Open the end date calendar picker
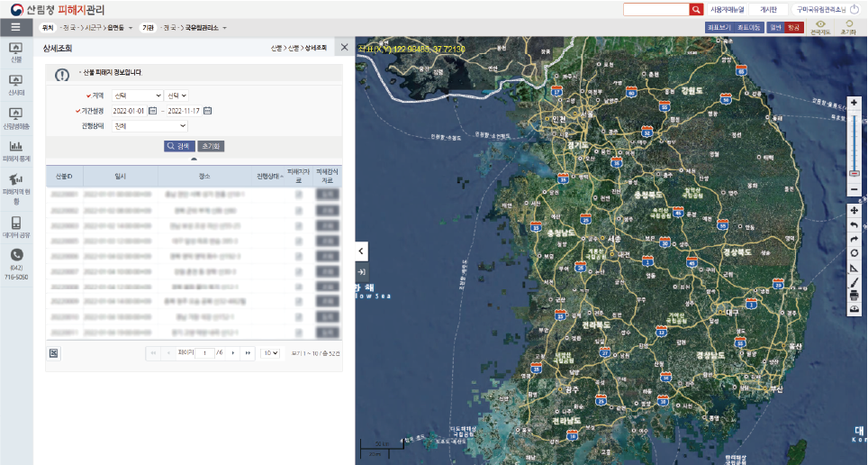 tap(208, 111)
